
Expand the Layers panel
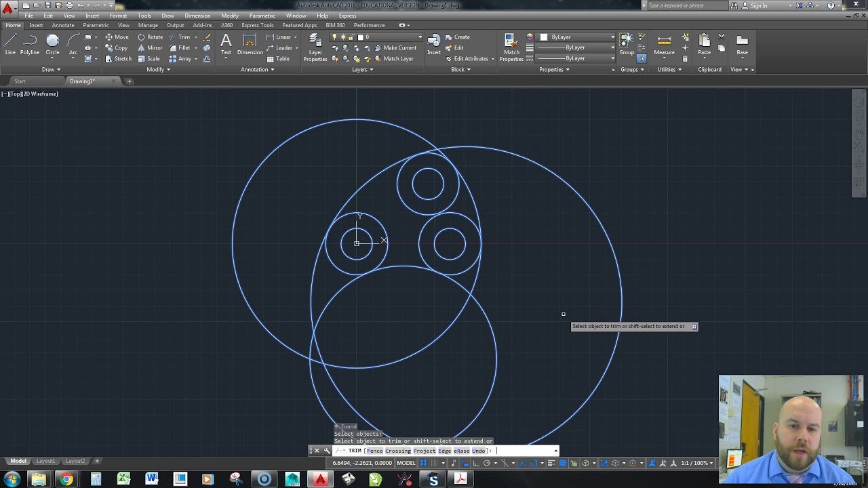tap(362, 69)
